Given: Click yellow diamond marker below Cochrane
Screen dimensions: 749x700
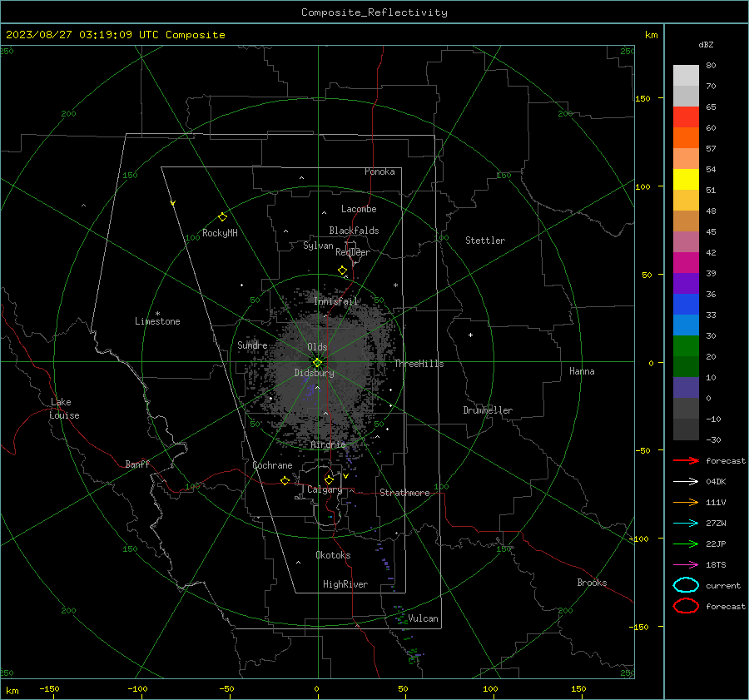Looking at the screenshot, I should tap(285, 480).
